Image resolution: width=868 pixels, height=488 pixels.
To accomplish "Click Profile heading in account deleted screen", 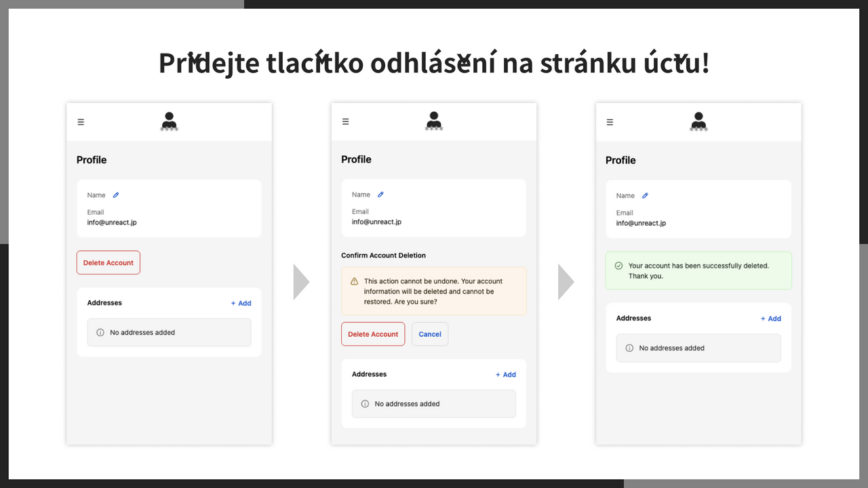I will click(620, 161).
